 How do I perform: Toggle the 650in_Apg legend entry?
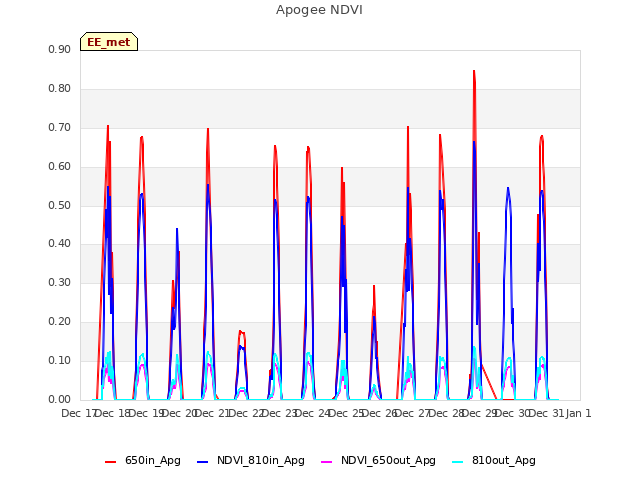pyautogui.click(x=143, y=460)
